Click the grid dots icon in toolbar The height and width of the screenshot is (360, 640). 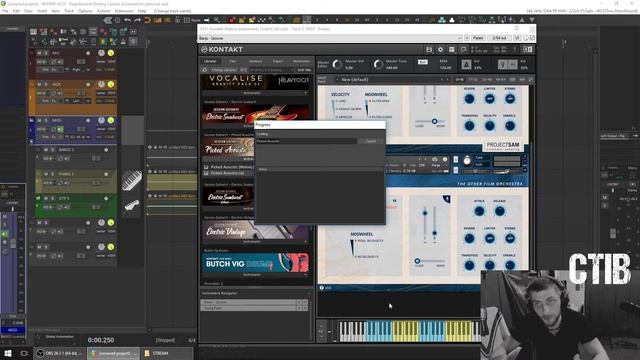[187, 20]
